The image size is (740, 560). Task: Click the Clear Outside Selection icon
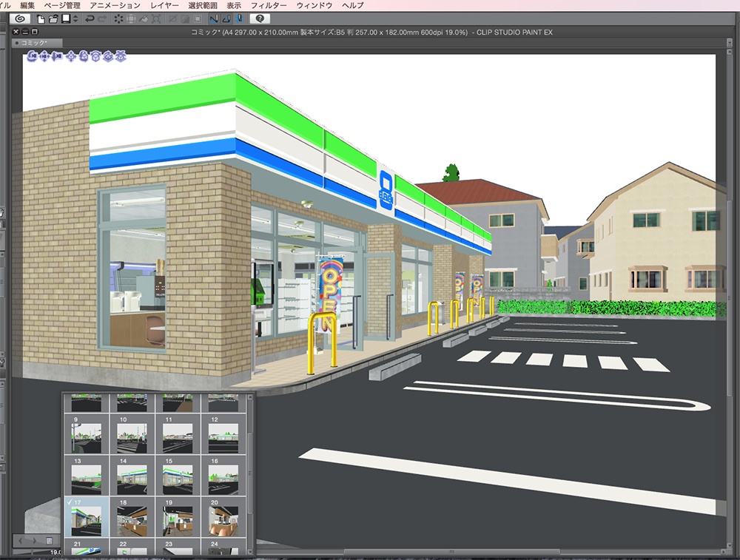tap(131, 19)
